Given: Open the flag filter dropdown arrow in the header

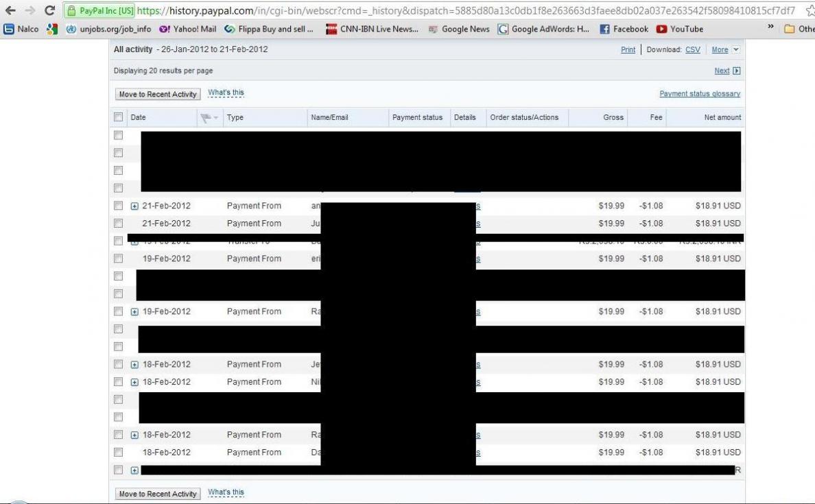Looking at the screenshot, I should pyautogui.click(x=215, y=118).
